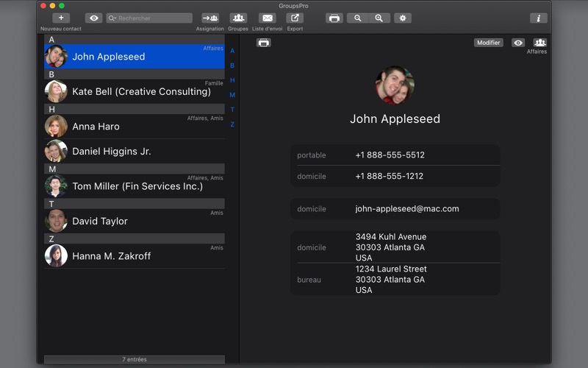Open settings with the gear icon
The image size is (588, 368).
point(403,18)
